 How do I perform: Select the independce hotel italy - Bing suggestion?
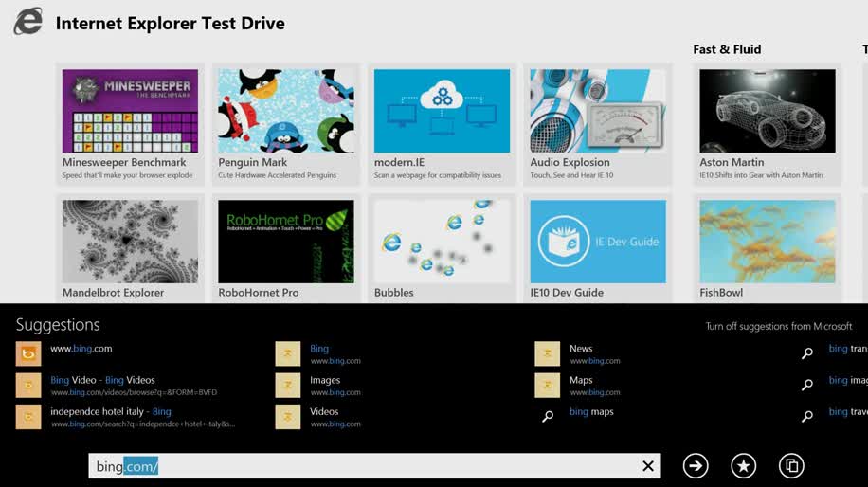(x=143, y=417)
